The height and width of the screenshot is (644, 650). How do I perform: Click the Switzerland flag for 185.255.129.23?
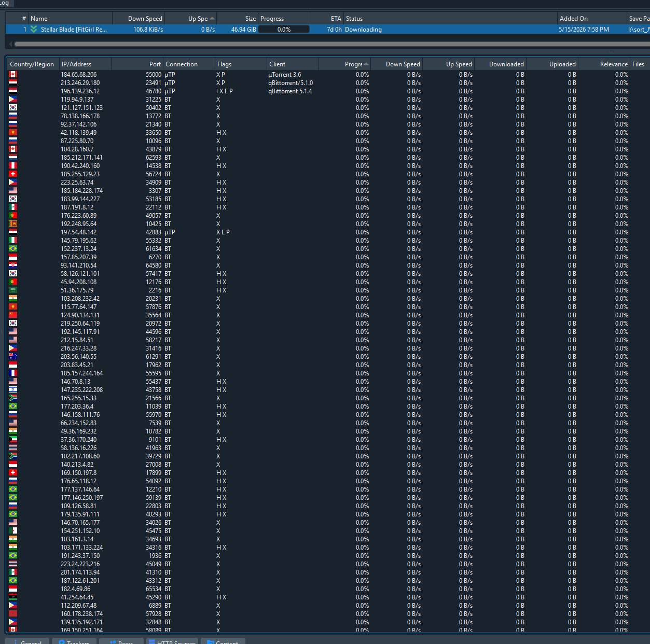coord(13,174)
